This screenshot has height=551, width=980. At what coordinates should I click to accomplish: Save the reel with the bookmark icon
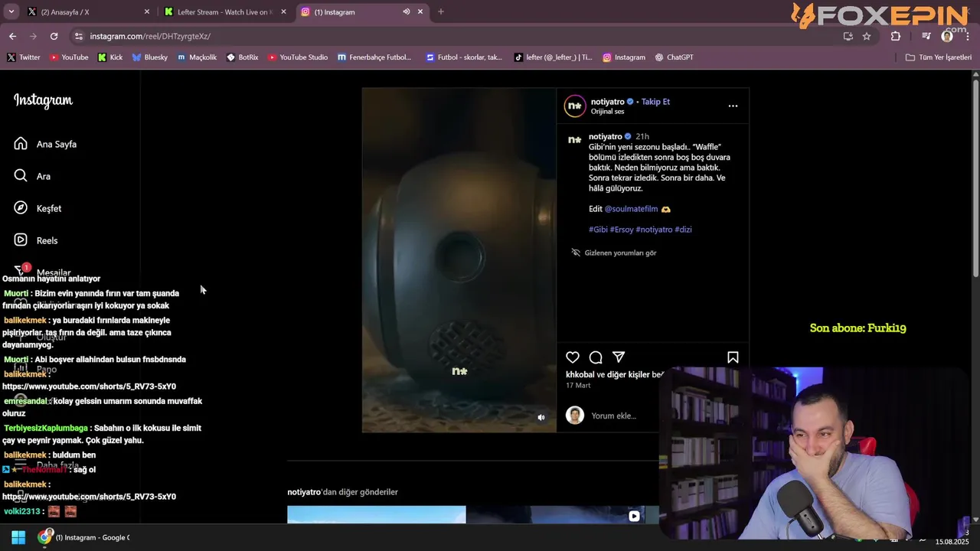[x=733, y=357]
